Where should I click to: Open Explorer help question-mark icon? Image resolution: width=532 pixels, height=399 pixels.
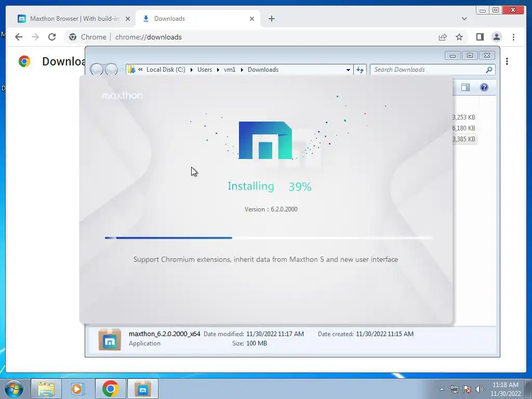[484, 87]
